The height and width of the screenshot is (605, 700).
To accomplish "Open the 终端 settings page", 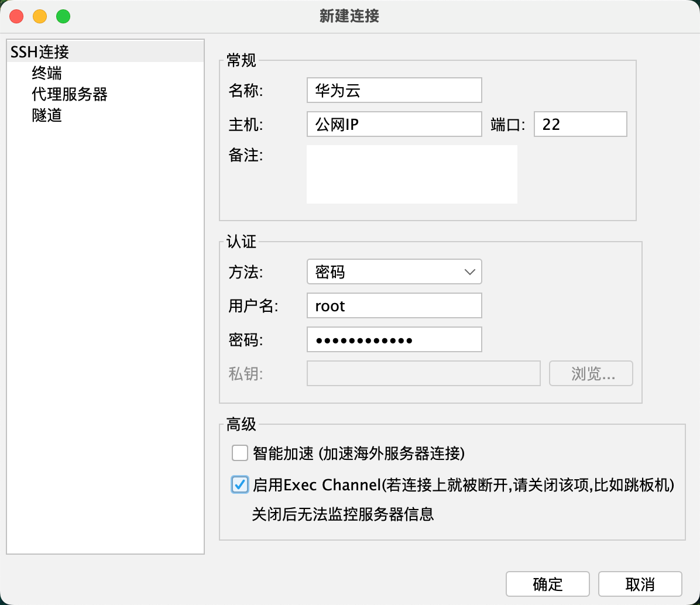I will click(47, 73).
